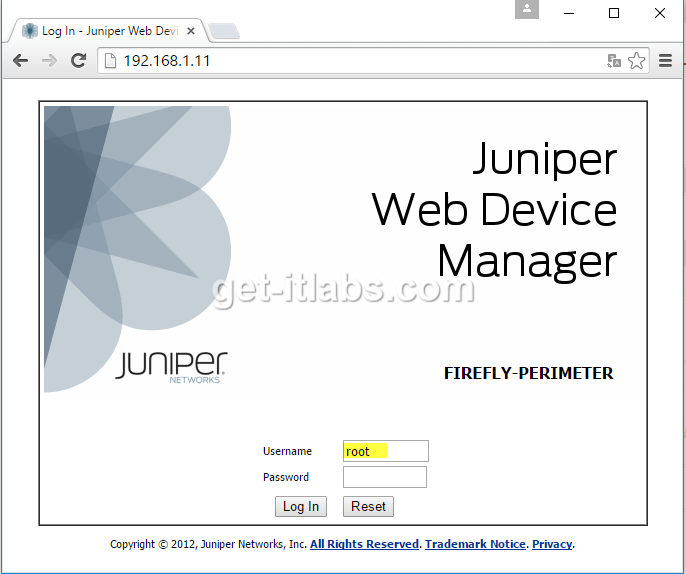Maximize the browser window
The height and width of the screenshot is (574, 686).
pyautogui.click(x=614, y=13)
